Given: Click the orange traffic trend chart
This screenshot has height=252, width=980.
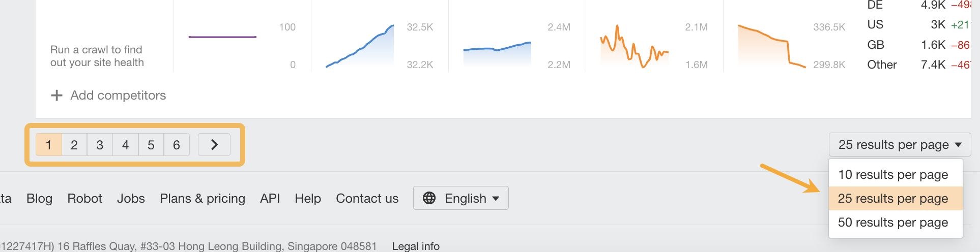Looking at the screenshot, I should (634, 47).
